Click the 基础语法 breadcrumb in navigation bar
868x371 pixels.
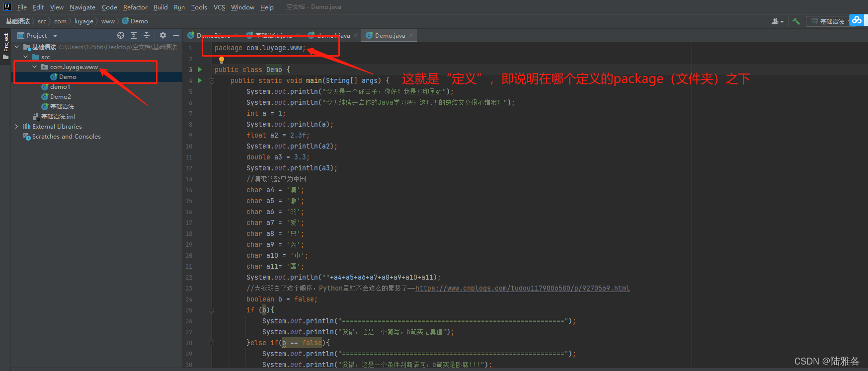18,21
